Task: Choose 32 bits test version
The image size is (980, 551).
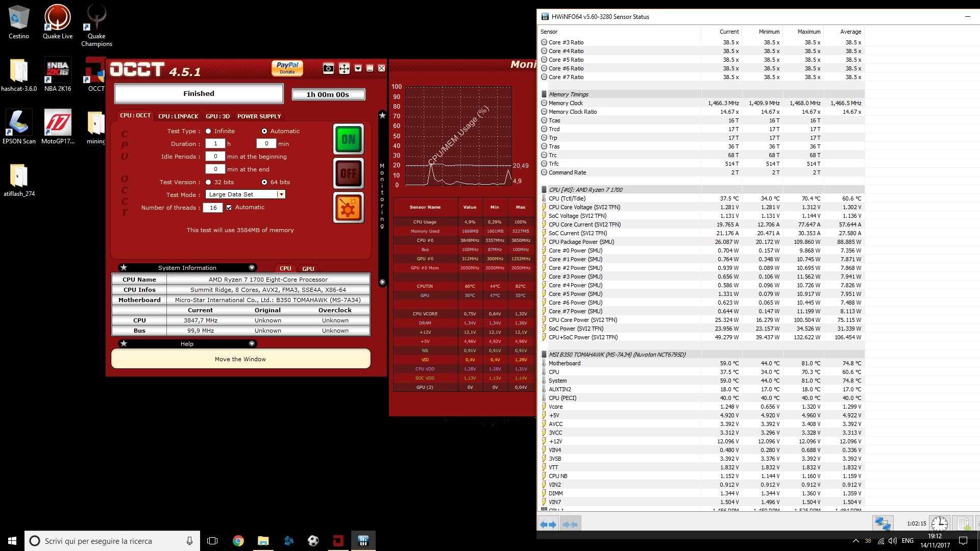Action: (x=208, y=182)
